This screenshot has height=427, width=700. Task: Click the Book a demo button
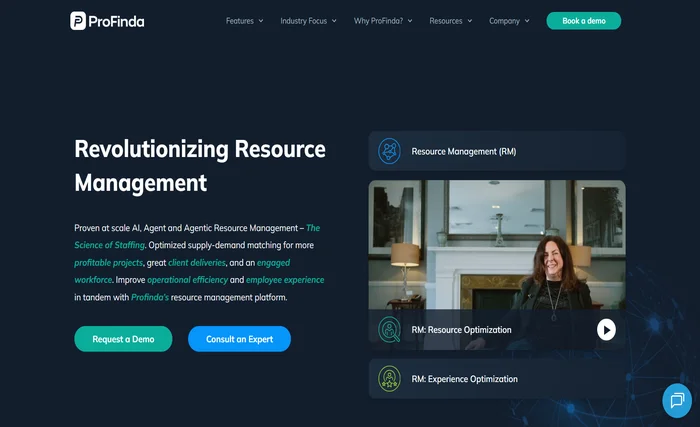(x=583, y=21)
